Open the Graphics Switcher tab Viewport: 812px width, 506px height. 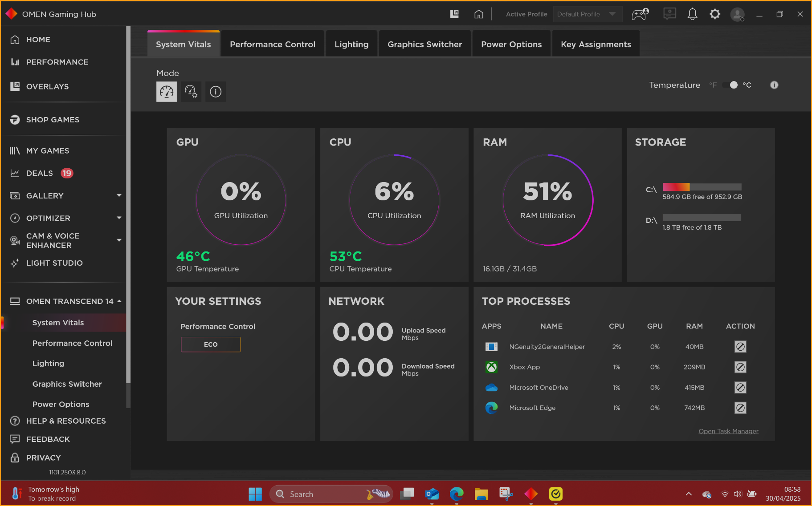point(424,44)
